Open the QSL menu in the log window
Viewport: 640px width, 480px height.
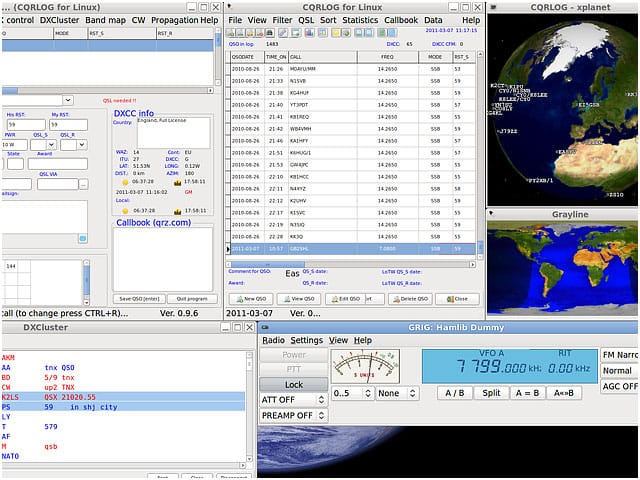pyautogui.click(x=306, y=20)
